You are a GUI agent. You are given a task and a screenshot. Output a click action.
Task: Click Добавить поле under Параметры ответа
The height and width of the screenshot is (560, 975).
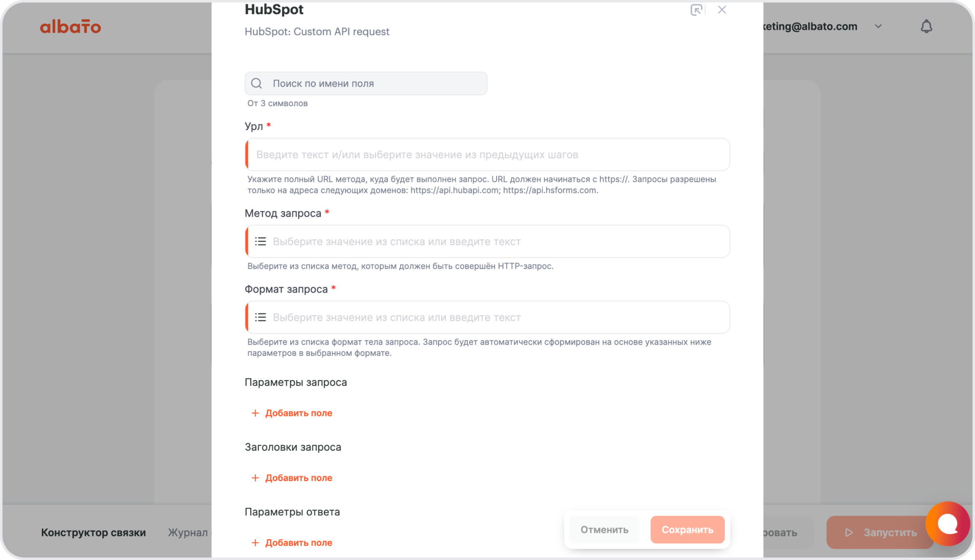click(298, 543)
